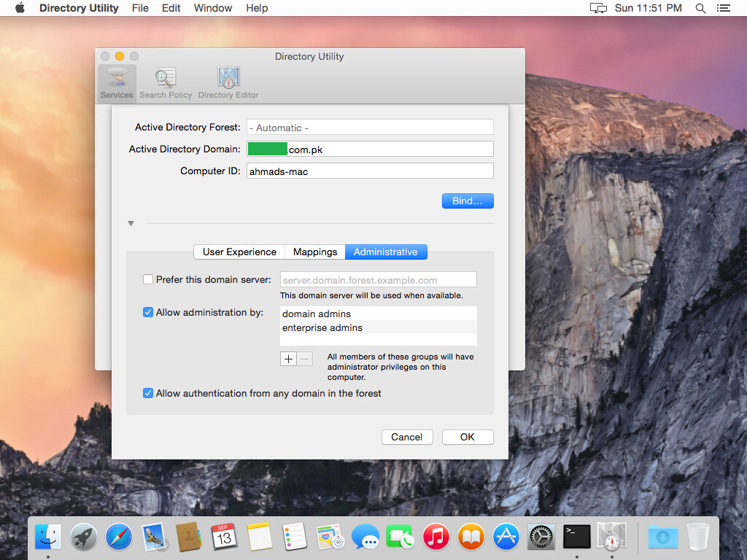Open the Window menu
747x560 pixels.
212,8
